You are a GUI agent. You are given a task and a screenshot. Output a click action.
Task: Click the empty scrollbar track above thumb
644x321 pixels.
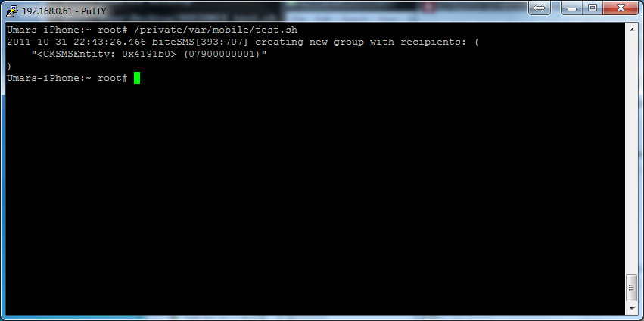tap(632, 154)
